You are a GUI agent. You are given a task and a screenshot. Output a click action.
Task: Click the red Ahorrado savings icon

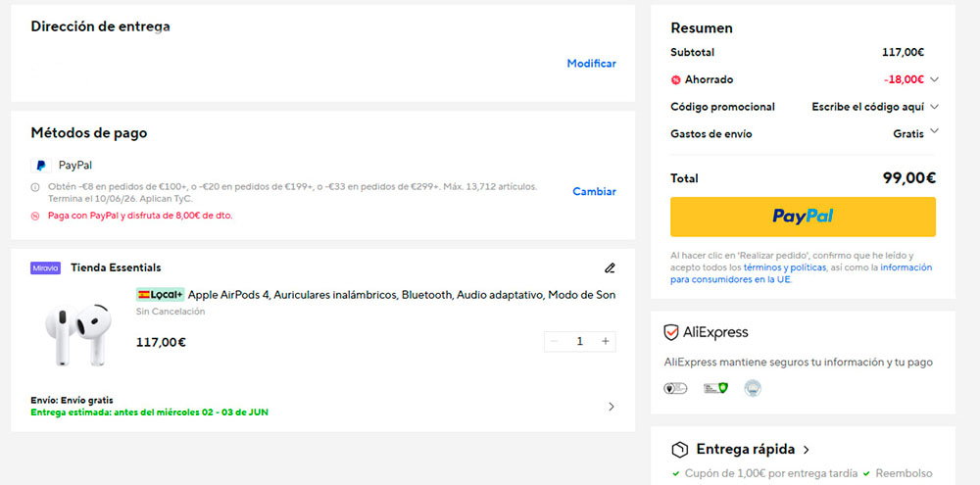(x=675, y=80)
